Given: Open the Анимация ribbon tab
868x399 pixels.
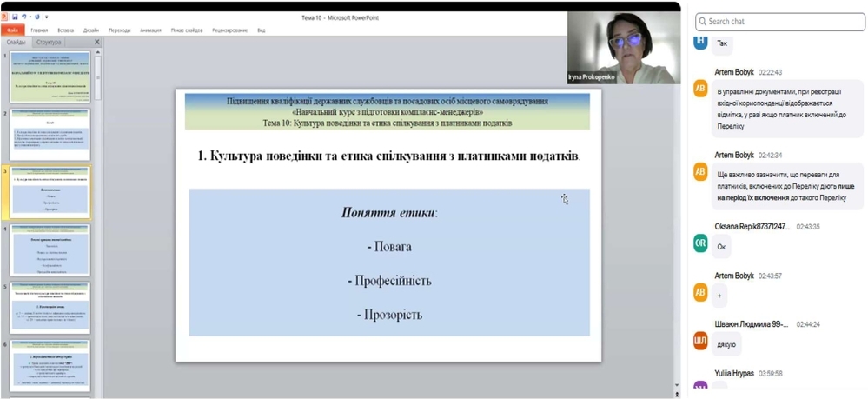Looking at the screenshot, I should (150, 30).
